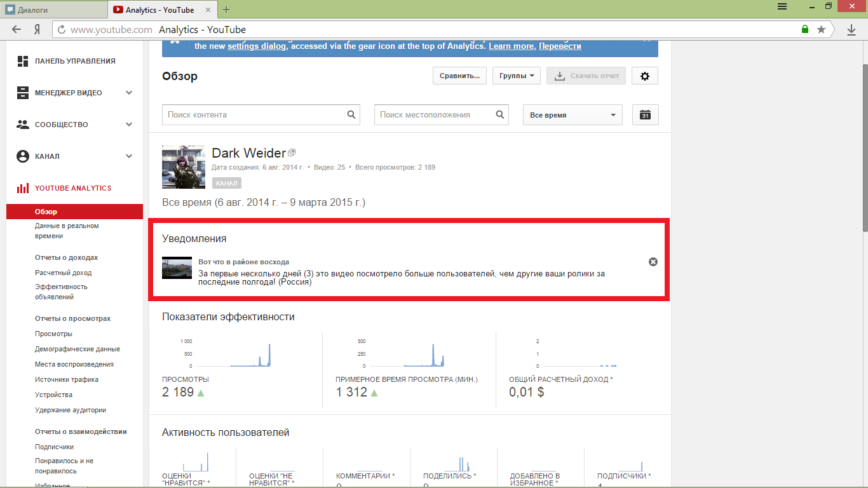Select Обзор in the analytics sidebar
The width and height of the screenshot is (868, 488).
click(74, 212)
